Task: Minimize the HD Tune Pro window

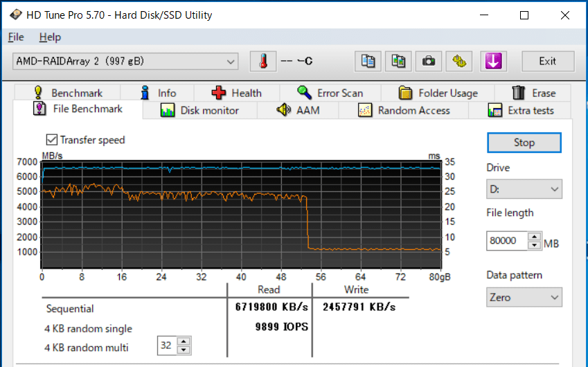Action: [x=484, y=15]
